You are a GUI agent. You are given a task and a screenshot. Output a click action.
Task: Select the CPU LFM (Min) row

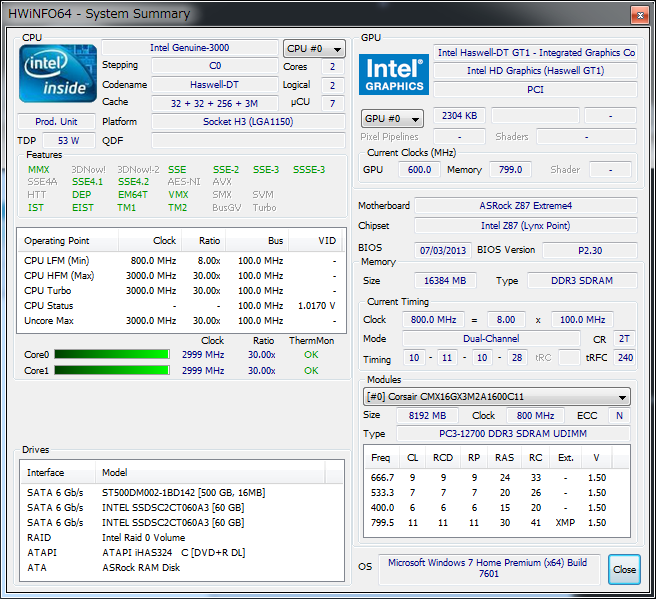pos(181,261)
